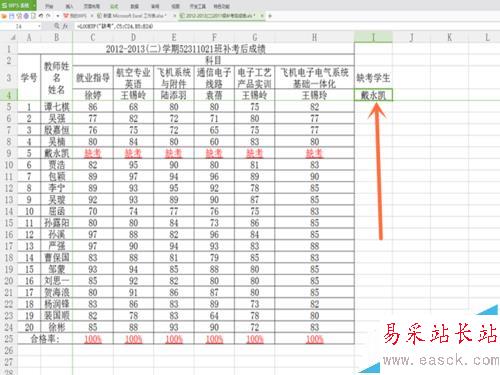Click the 学号 header cell

pos(29,78)
